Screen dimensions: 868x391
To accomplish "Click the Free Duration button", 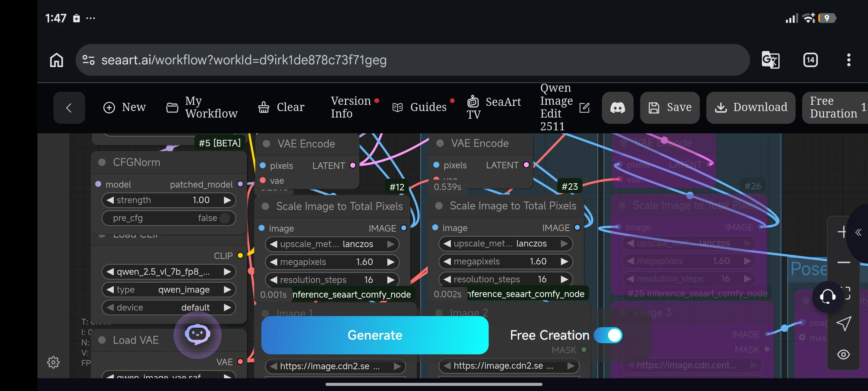I will pos(835,108).
